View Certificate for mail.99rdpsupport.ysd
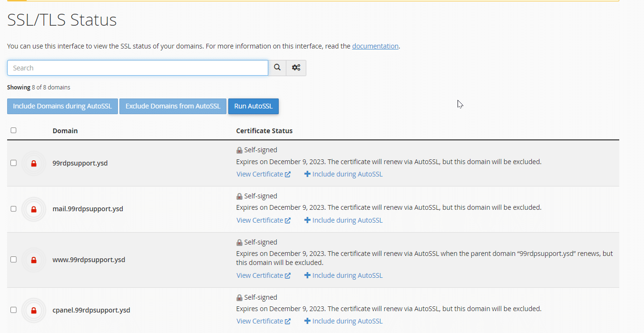Screen dimensions: 644x333 click(263, 220)
